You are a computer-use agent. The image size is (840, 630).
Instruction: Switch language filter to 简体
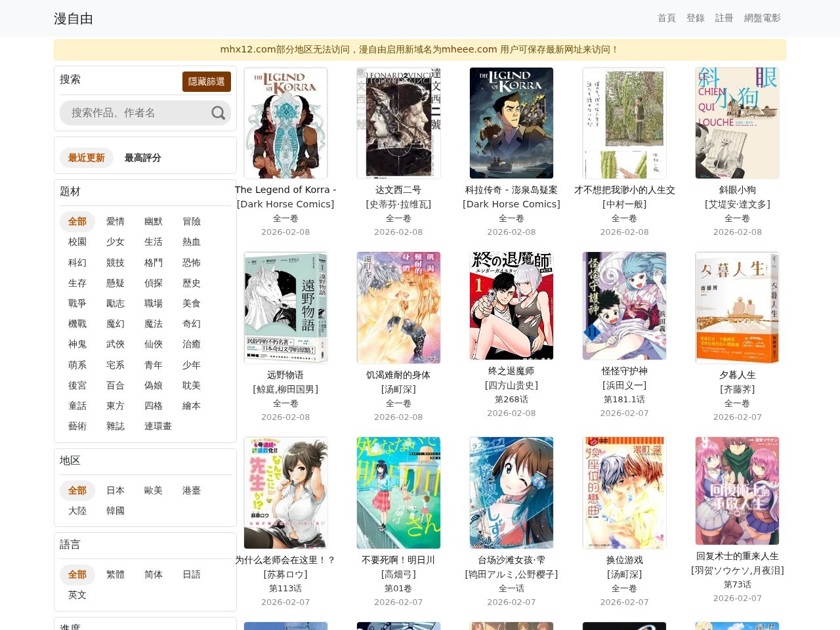153,574
